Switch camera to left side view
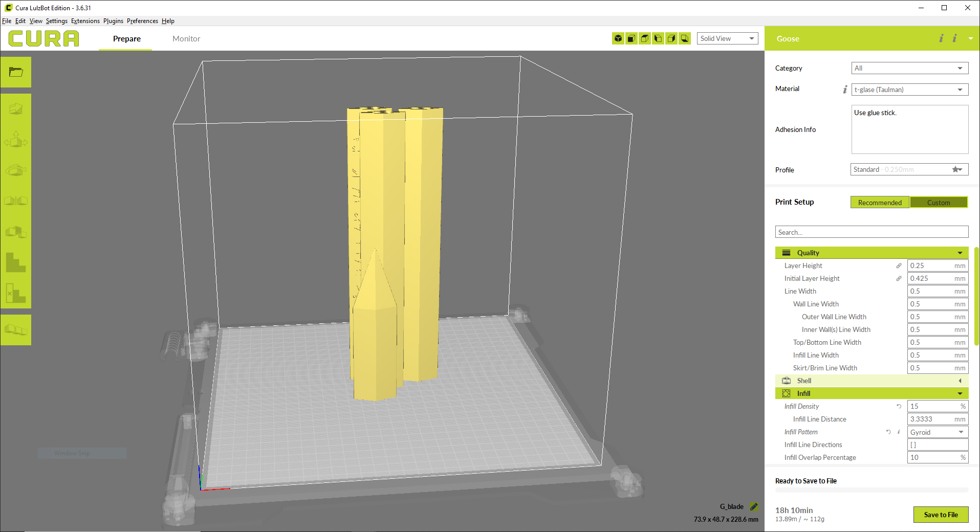 click(658, 38)
